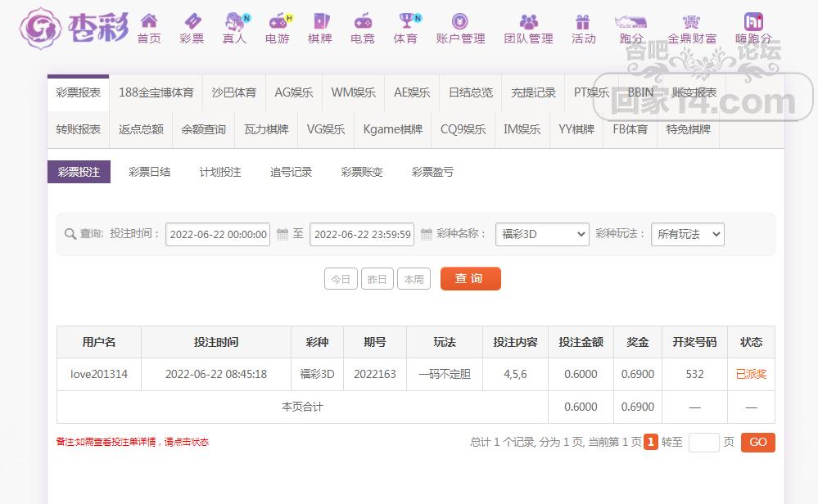818x504 pixels.
Task: Switch to 瓦力棋牌 tab
Action: click(266, 129)
